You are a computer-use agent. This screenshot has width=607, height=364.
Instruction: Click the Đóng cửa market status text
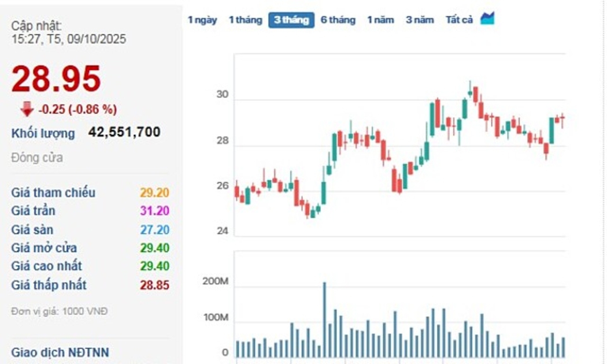(37, 158)
